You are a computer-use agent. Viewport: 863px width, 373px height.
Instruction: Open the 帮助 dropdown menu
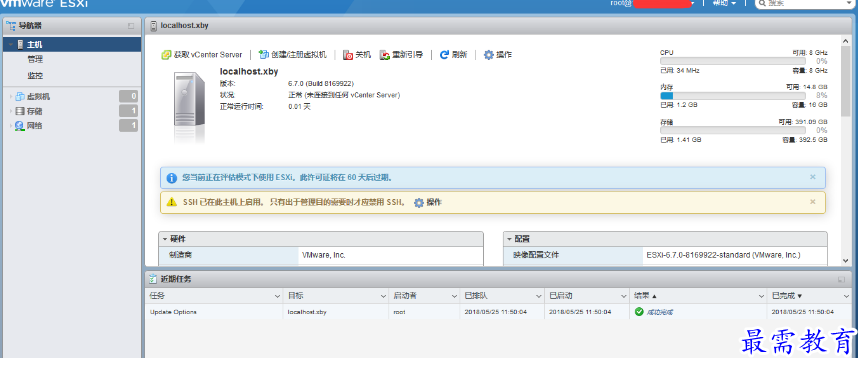click(724, 3)
